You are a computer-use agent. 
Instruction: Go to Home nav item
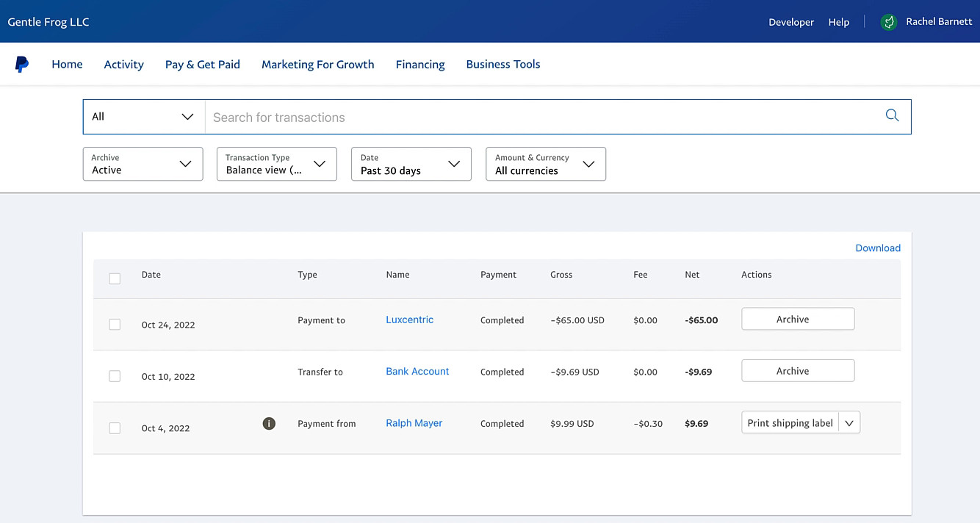click(67, 65)
